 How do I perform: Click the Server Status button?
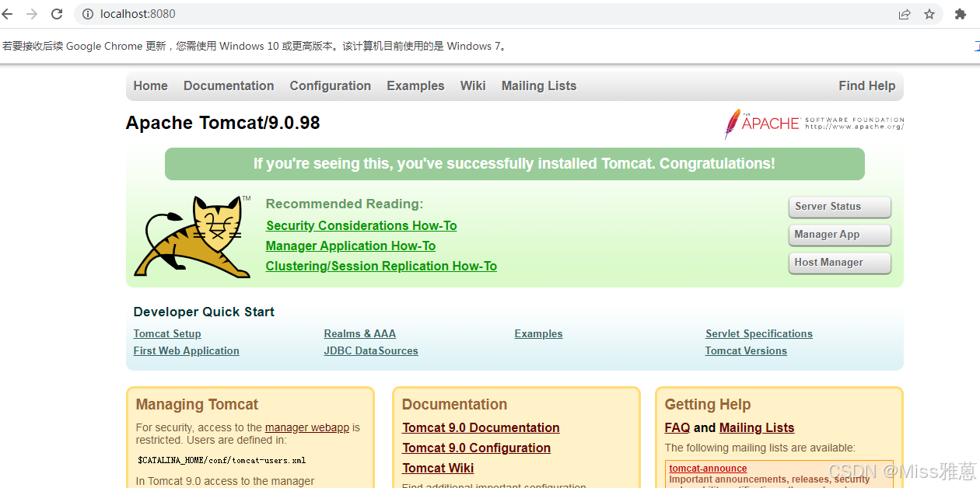coord(839,207)
